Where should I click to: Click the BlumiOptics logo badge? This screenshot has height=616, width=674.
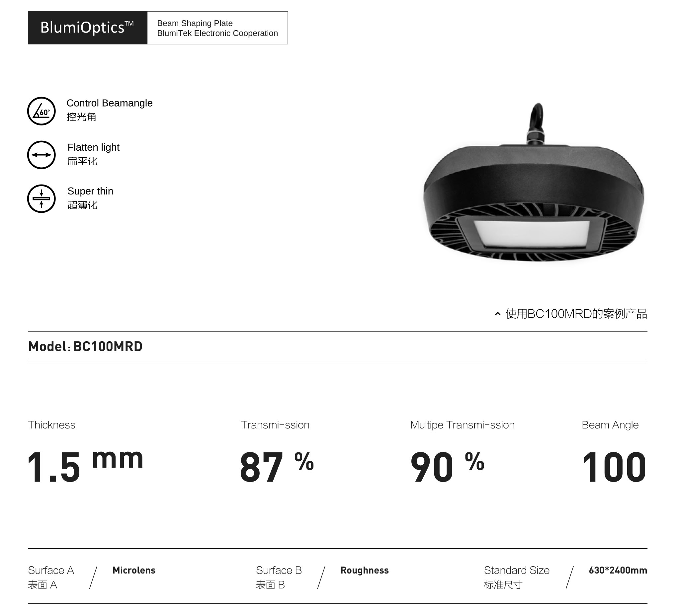point(87,28)
